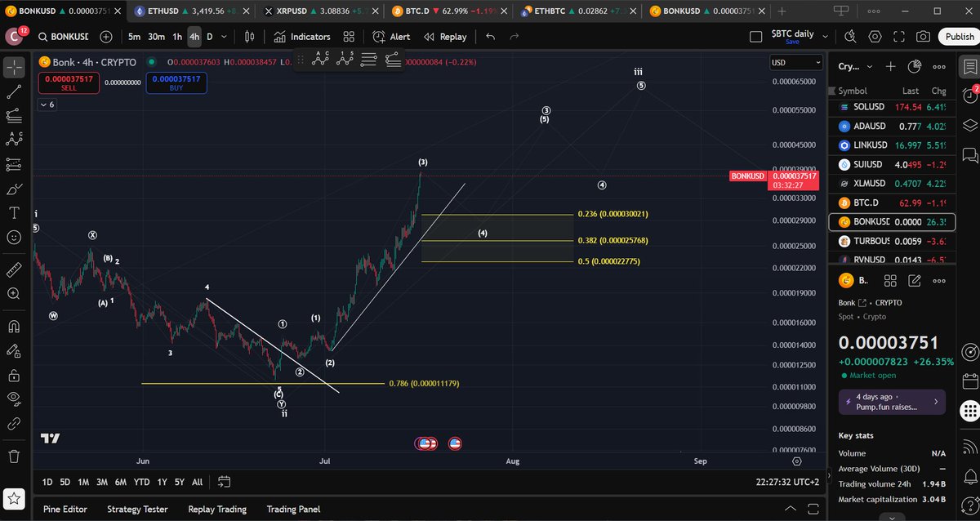Open the BONKUSD symbol search
This screenshot has width=980, height=521.
point(64,37)
